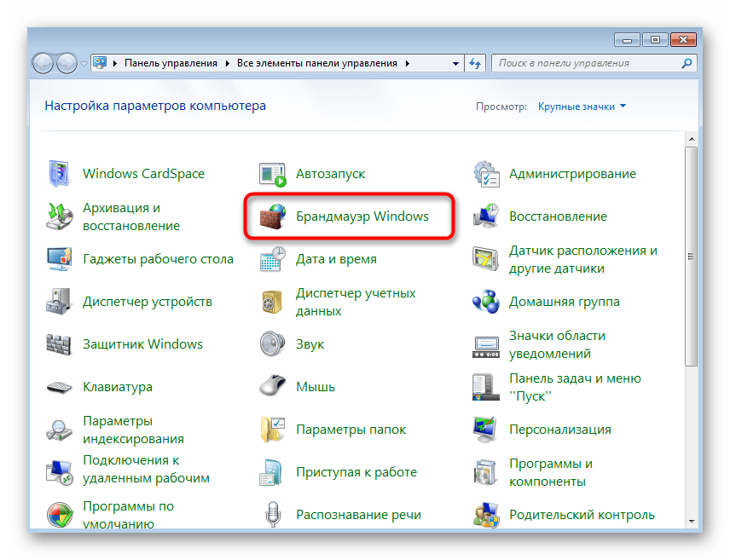Open the Администрирование icon
The height and width of the screenshot is (560, 730).
coord(486,174)
